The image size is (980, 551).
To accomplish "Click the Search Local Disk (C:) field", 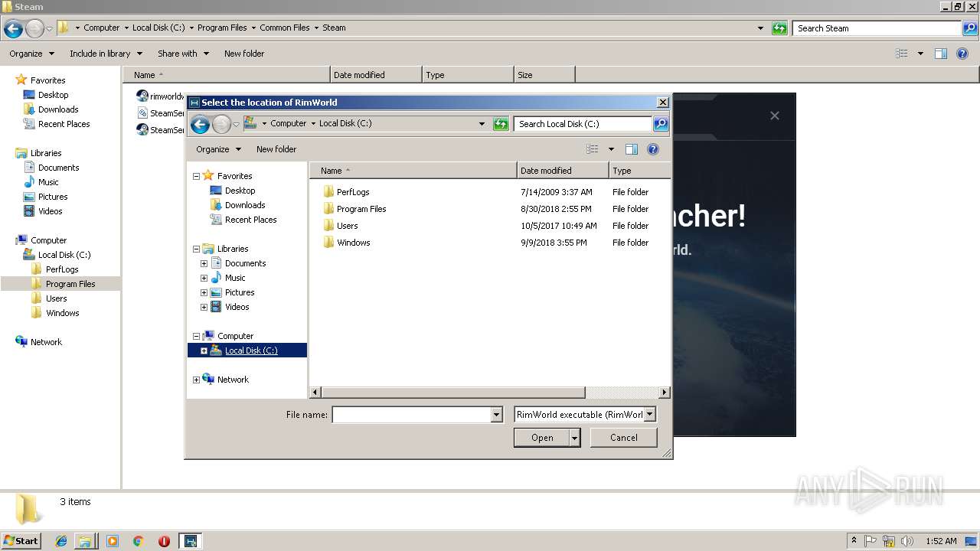I will pyautogui.click(x=583, y=124).
